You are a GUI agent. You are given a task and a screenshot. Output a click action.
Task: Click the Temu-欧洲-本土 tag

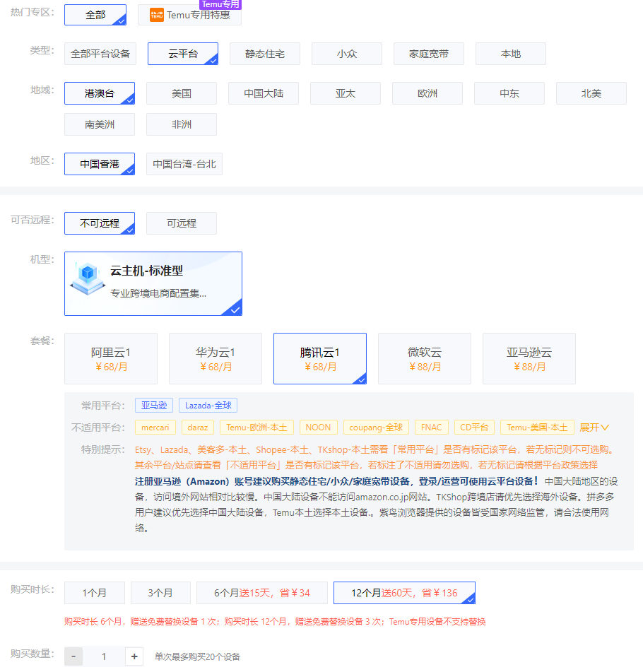pos(256,428)
